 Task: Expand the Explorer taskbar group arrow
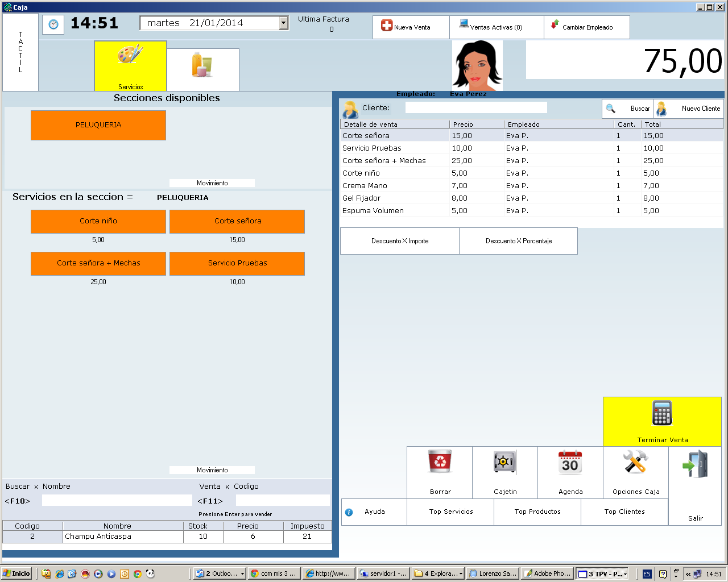click(x=461, y=574)
